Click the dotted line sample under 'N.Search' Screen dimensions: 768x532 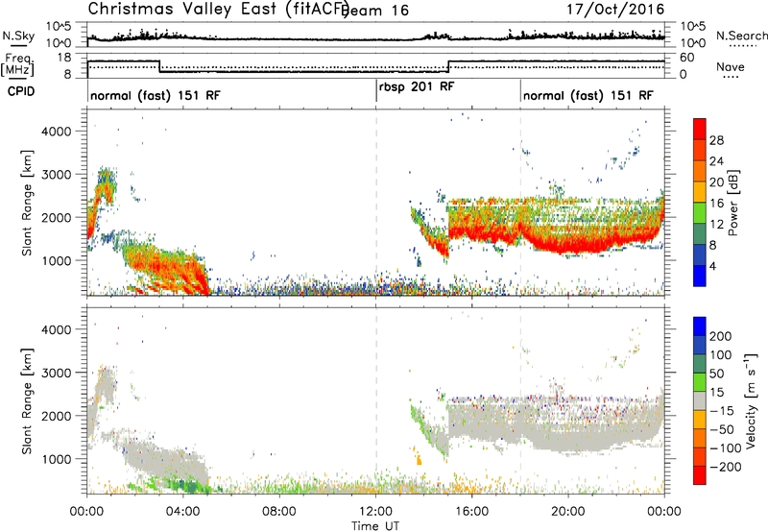pos(743,46)
